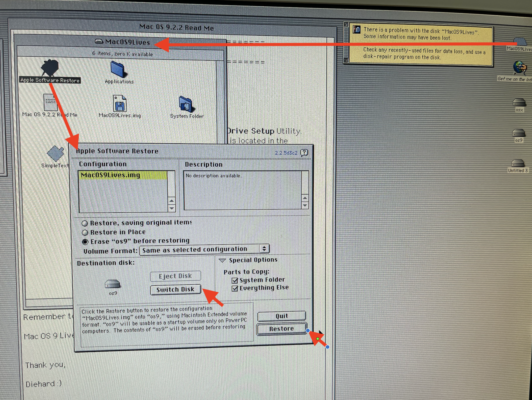Click the Switch Disk button

[x=176, y=289]
